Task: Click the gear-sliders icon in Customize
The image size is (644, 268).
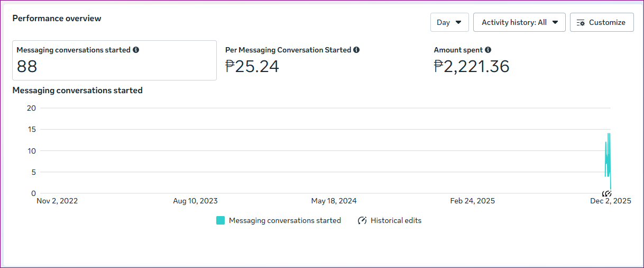Action: tap(581, 23)
